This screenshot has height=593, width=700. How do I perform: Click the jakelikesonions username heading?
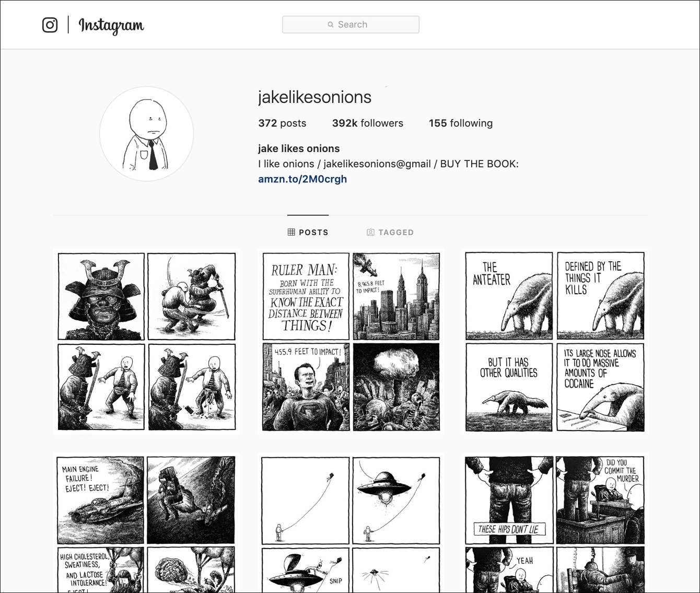[314, 97]
